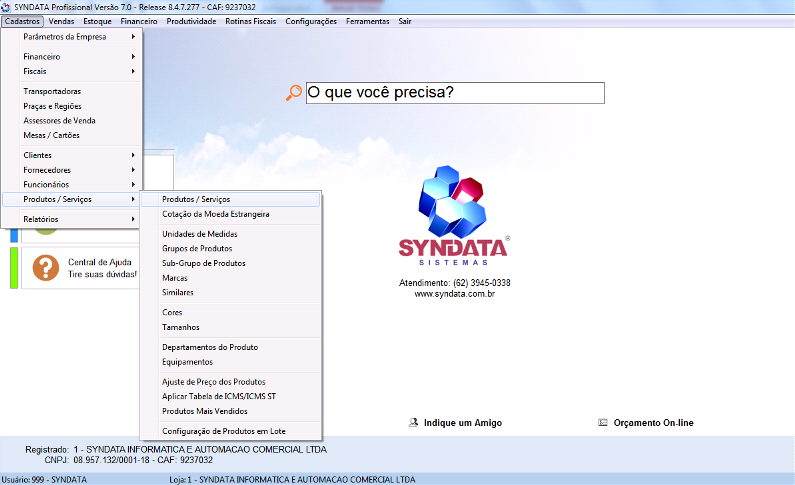Viewport: 795px width, 485px height.
Task: Click the orange magnifier search icon
Action: tap(294, 93)
